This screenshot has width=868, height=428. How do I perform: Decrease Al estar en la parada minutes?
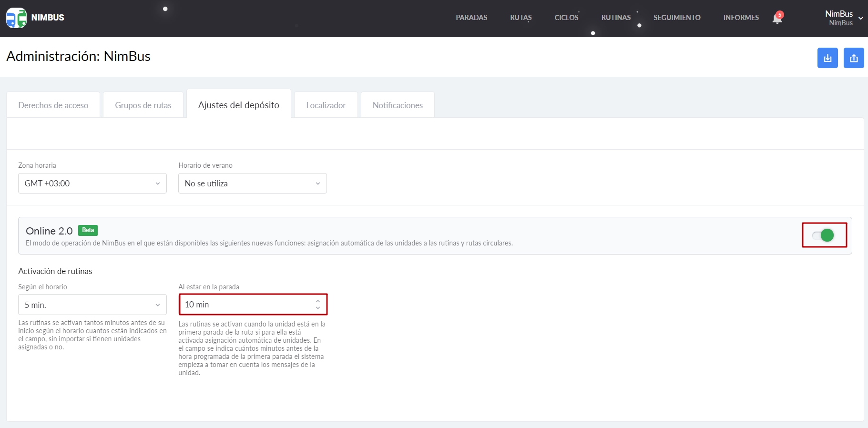point(318,308)
